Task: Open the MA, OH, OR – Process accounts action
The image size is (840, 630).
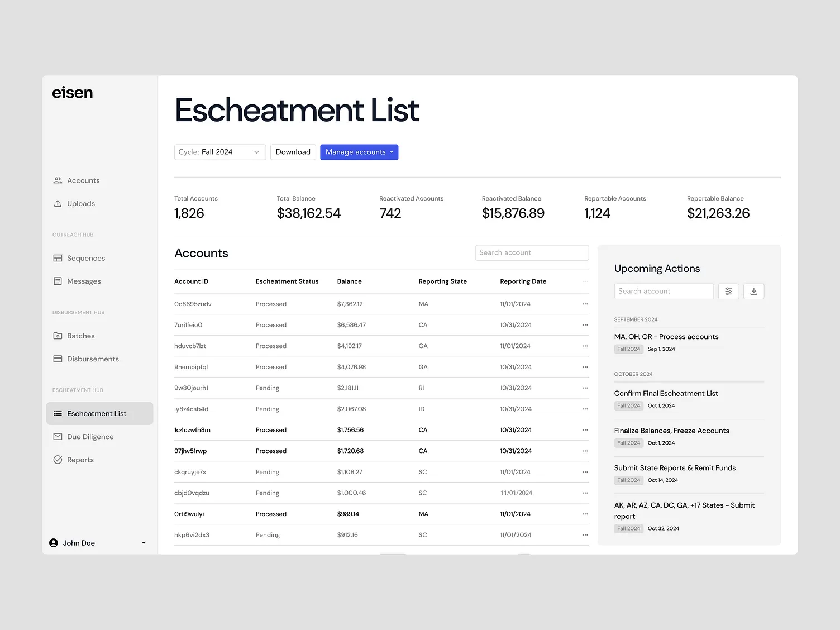Action: (x=666, y=336)
